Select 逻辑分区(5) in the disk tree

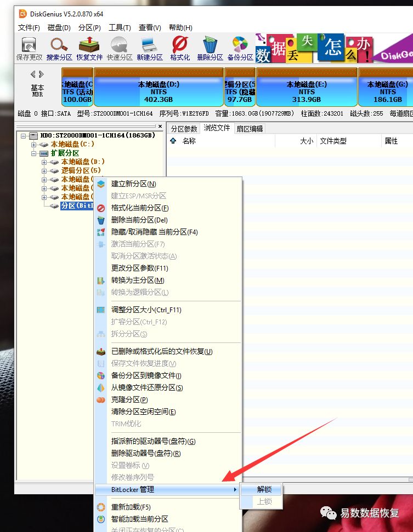[x=81, y=170]
